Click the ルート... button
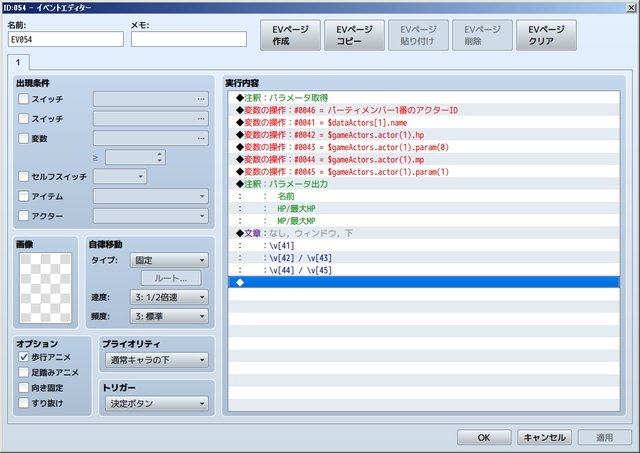 (x=171, y=278)
